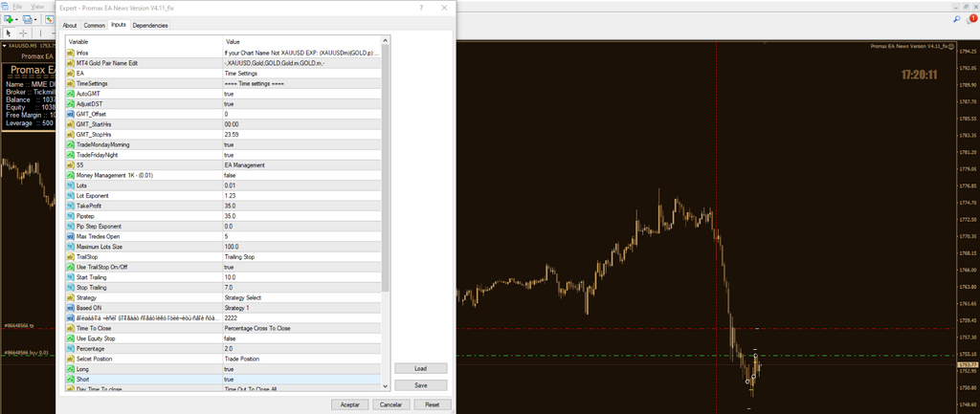Select icon of TradeMondayMorning row

[x=71, y=145]
